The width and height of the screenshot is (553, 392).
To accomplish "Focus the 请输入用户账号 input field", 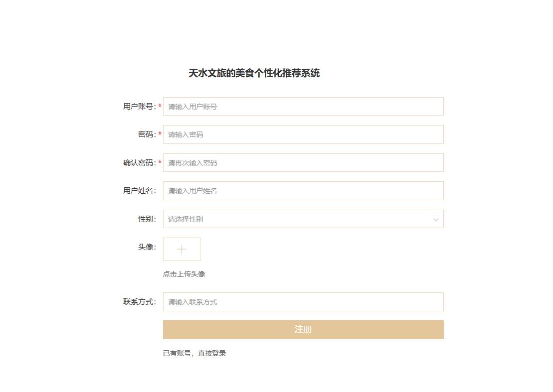I will pos(303,107).
